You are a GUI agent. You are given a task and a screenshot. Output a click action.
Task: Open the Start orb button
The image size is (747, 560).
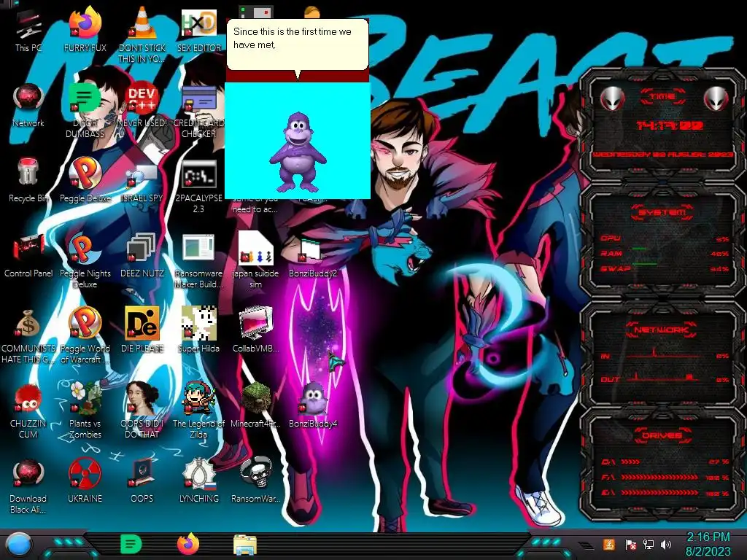tap(18, 544)
